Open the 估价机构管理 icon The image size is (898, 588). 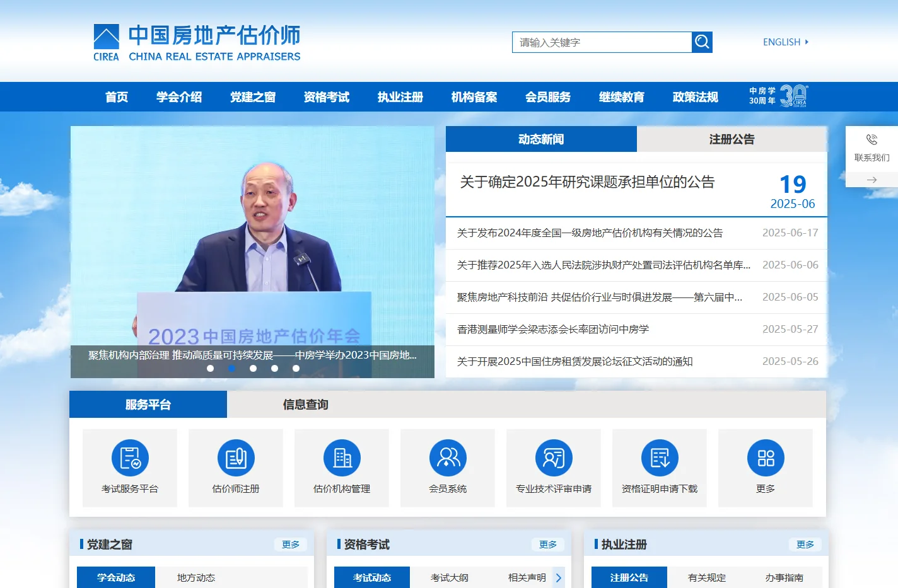(x=342, y=458)
